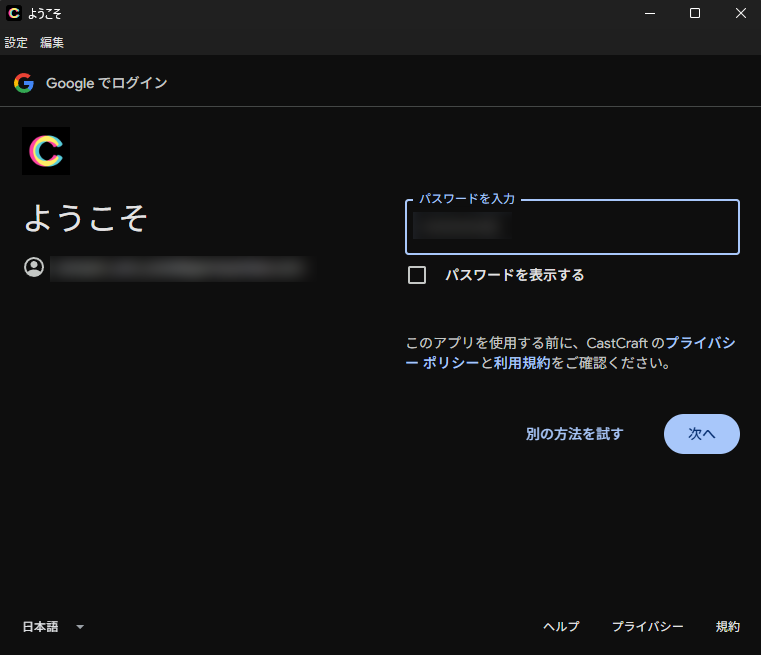Screen dimensions: 761x655
Task: Open the 利用規約 link
Action: (x=522, y=363)
